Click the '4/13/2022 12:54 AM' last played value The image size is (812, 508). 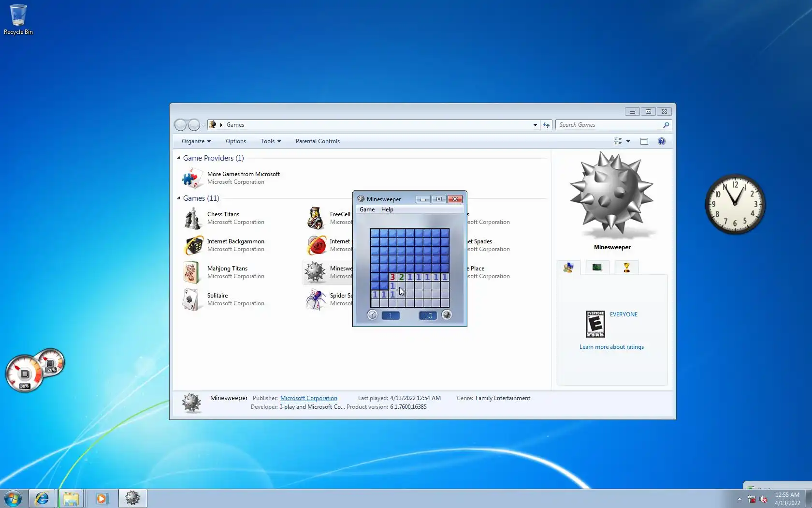(x=416, y=398)
